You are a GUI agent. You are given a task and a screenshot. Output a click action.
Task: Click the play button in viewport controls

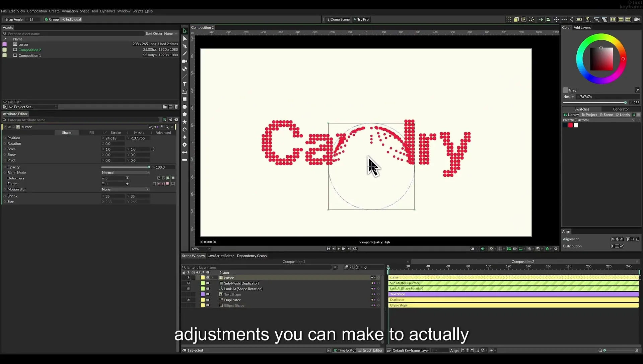[339, 249]
